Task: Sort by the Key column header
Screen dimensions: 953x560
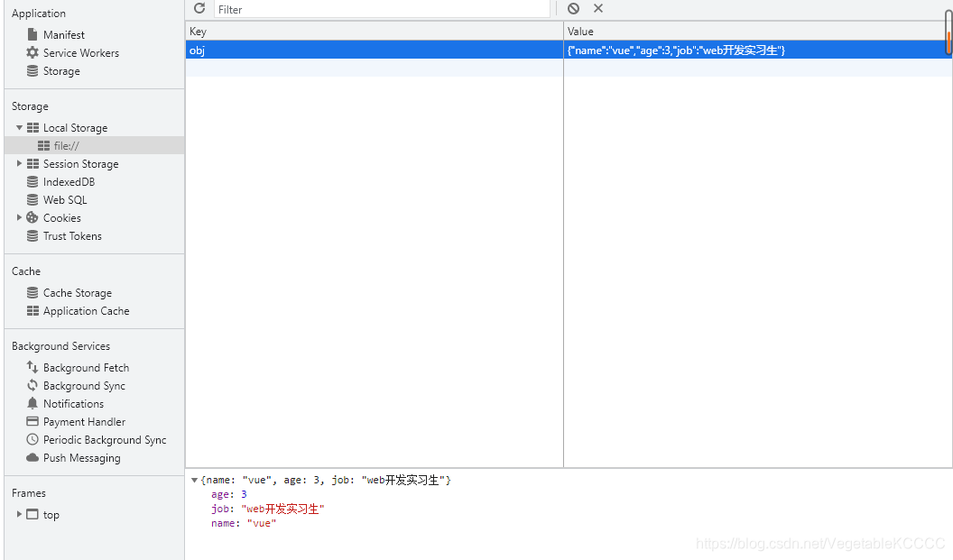Action: pos(375,31)
